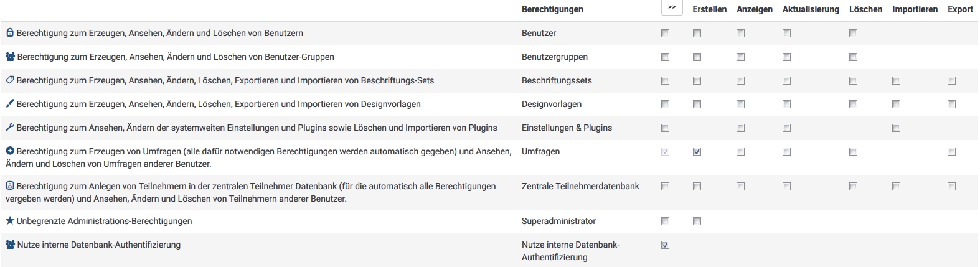The image size is (980, 267).
Task: Click the lock icon beside Benutzer permission
Action: tap(10, 33)
